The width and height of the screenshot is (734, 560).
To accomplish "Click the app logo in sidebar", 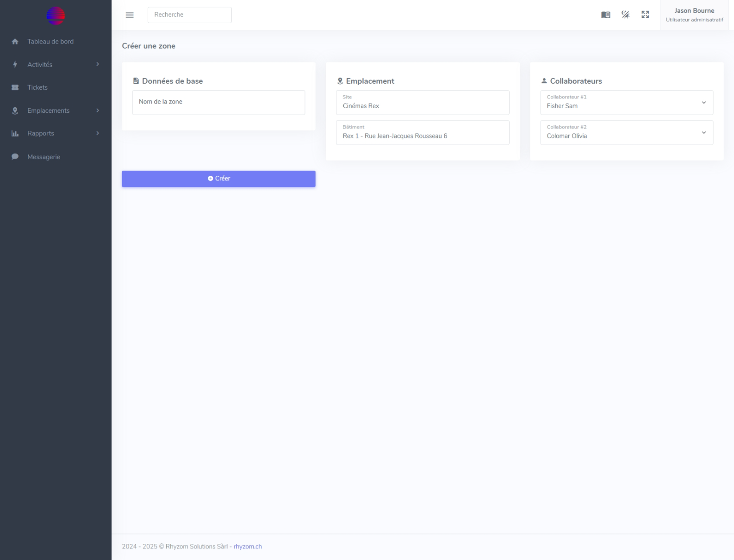I will point(56,16).
